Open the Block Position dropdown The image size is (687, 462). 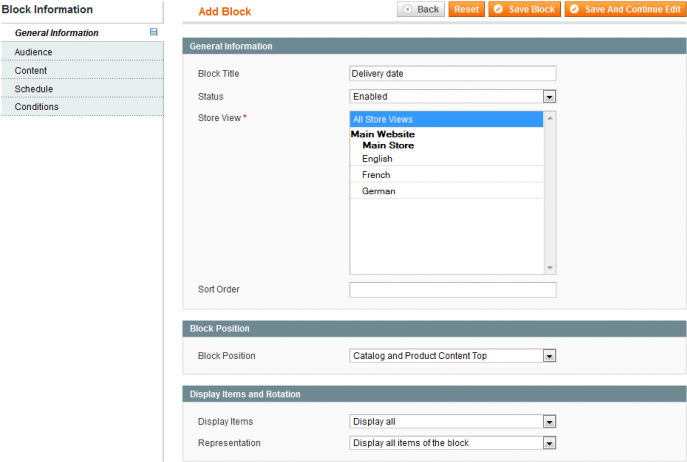pos(453,355)
